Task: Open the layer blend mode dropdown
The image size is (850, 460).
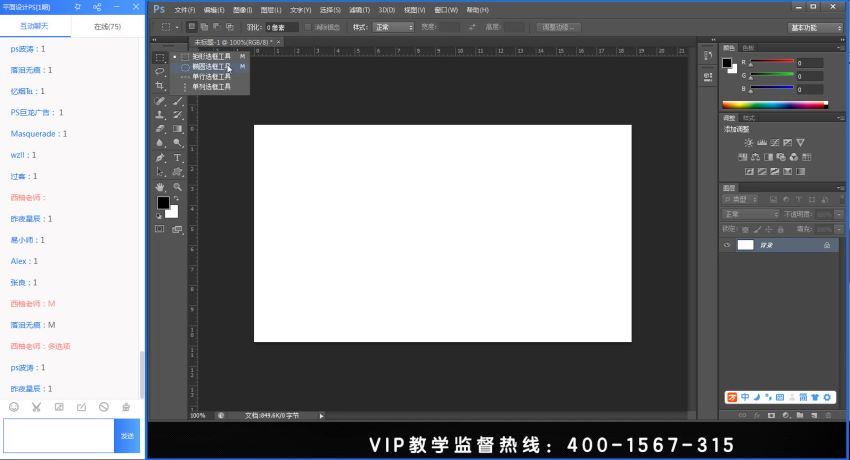Action: click(750, 214)
